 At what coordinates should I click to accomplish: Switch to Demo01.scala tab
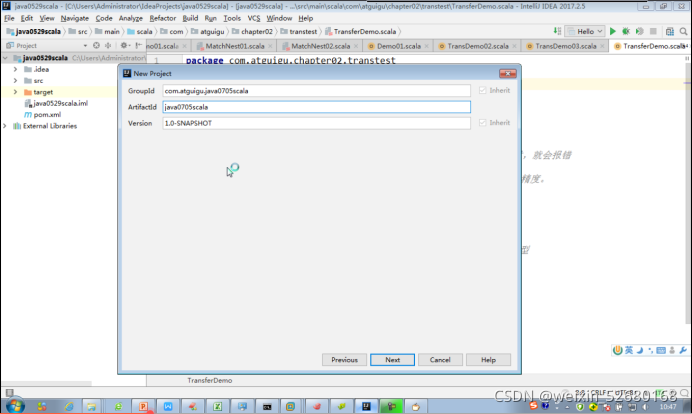coord(399,46)
